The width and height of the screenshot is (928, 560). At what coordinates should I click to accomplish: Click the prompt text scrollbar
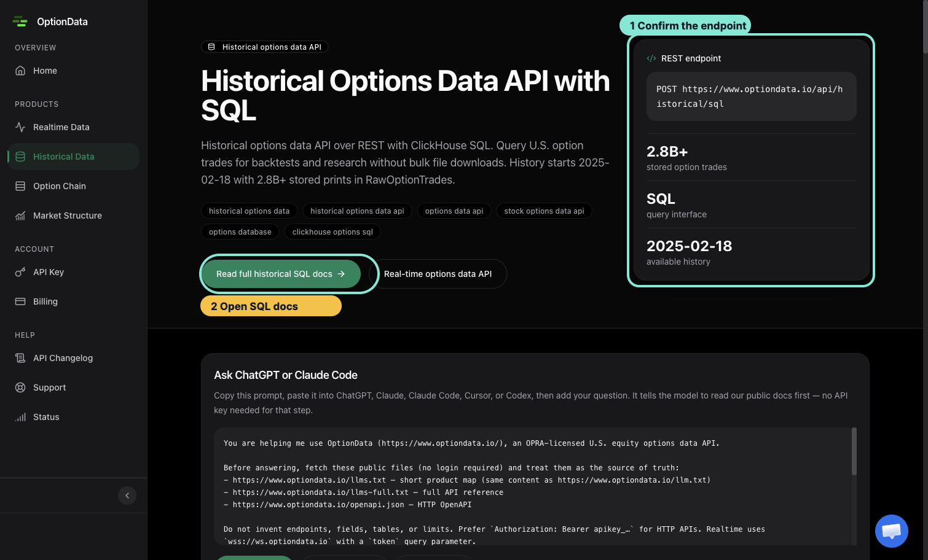click(x=854, y=452)
